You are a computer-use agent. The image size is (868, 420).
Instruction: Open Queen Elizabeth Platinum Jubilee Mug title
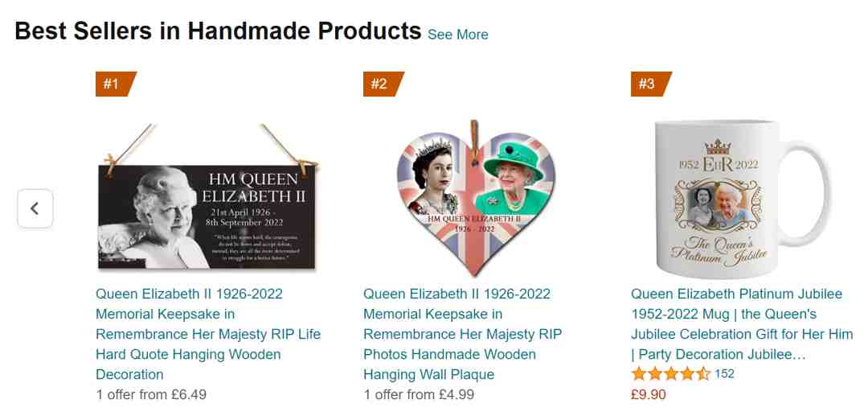742,324
